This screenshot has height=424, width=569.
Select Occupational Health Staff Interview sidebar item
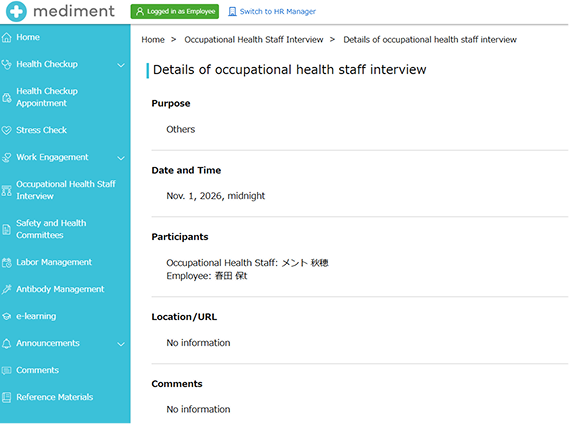point(66,190)
